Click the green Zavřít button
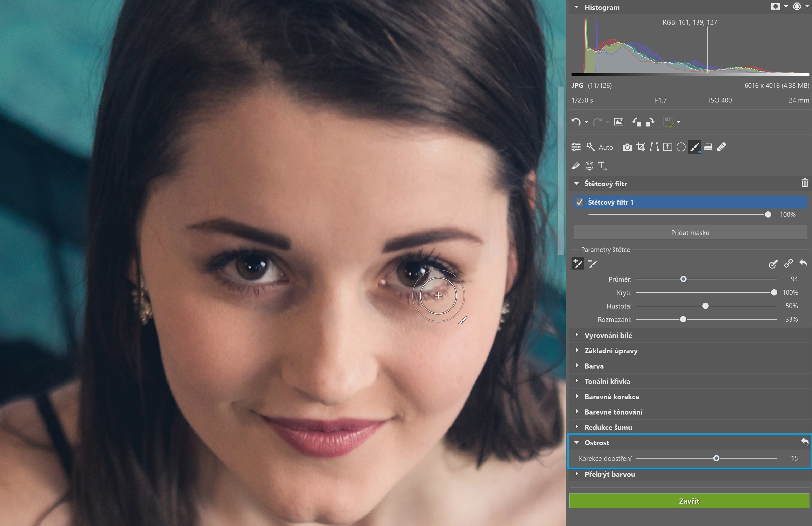 [689, 501]
